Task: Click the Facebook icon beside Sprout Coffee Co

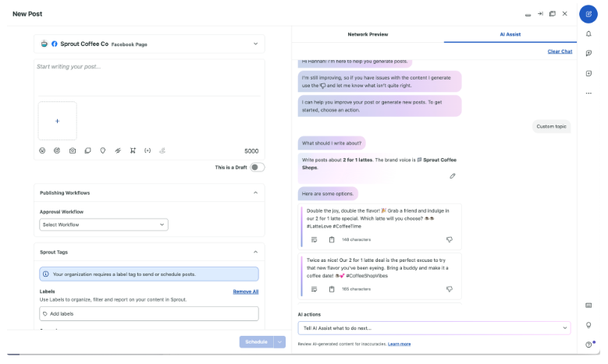Action: click(x=55, y=44)
